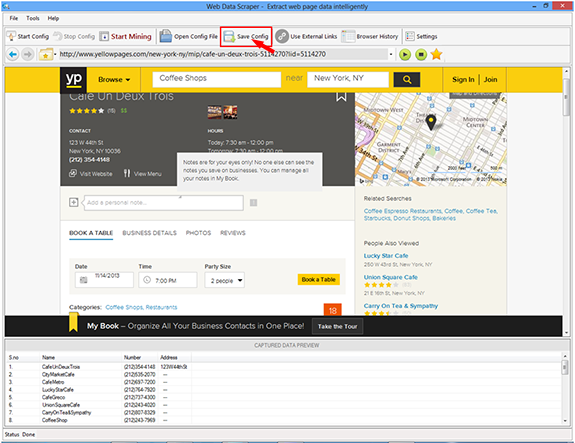575x443 pixels.
Task: Click the green Go play button
Action: pos(405,55)
